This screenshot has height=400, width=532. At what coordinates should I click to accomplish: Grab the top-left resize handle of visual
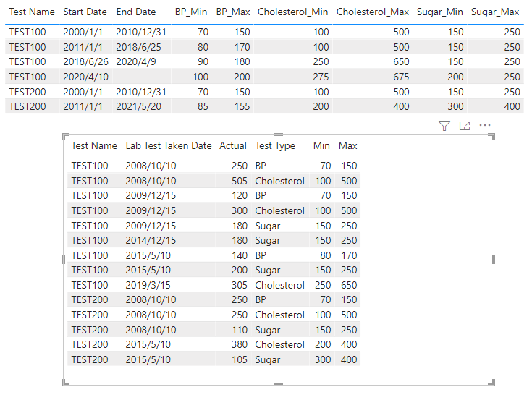[x=66, y=137]
